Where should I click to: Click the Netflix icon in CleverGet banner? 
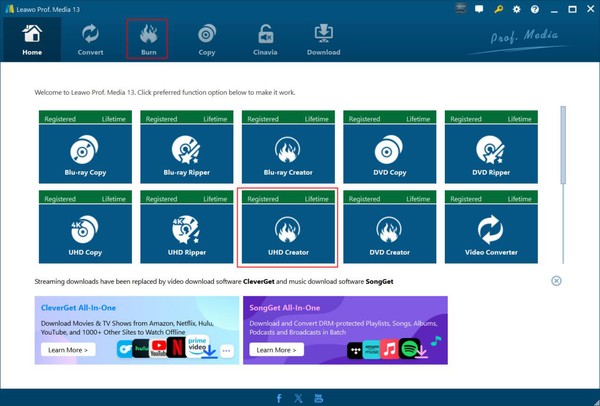177,348
